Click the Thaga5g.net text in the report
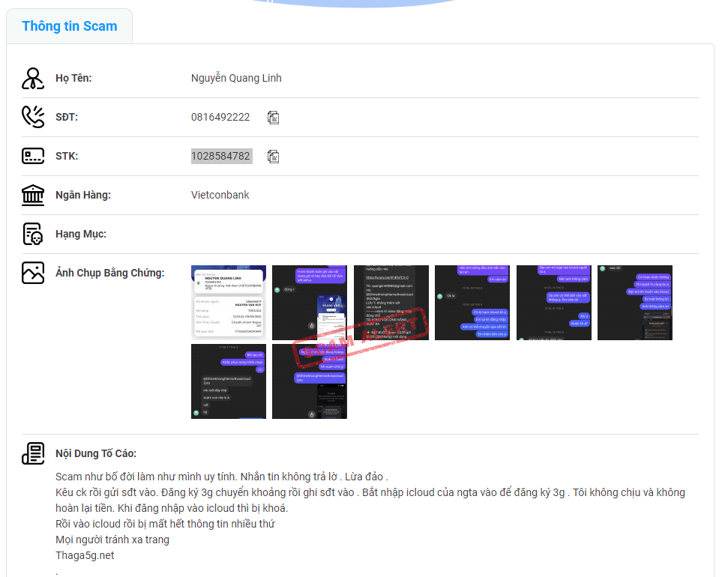 pos(85,555)
